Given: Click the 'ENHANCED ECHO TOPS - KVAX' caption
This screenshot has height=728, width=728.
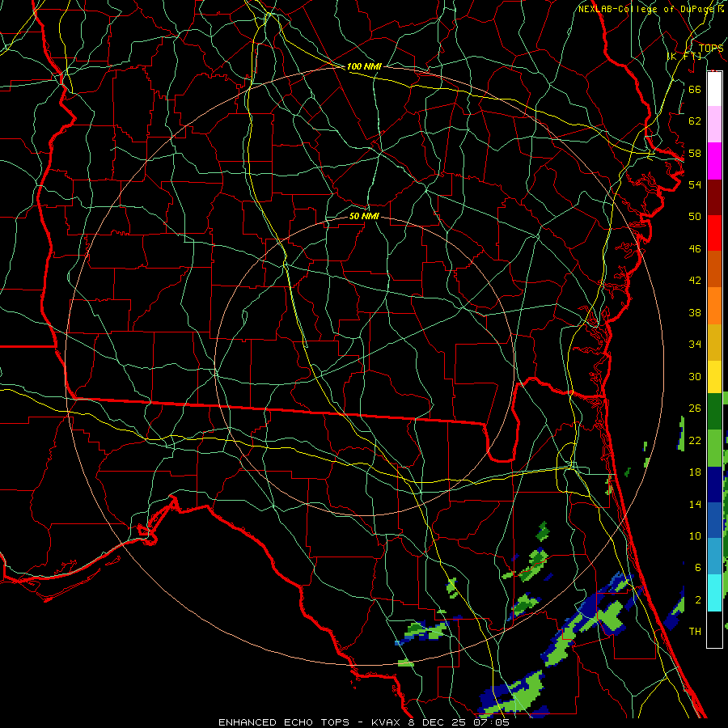Looking at the screenshot, I should tap(311, 722).
